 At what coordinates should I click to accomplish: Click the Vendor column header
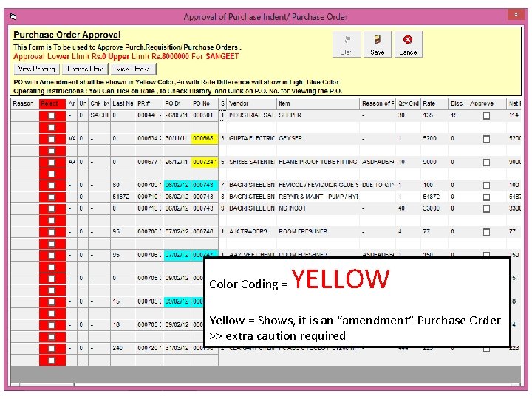(x=251, y=103)
